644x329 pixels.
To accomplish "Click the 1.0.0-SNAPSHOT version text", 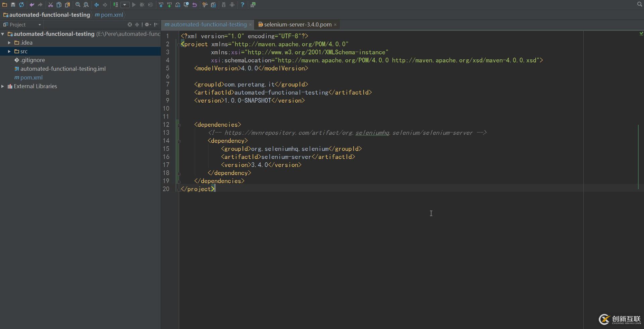I will click(x=248, y=101).
